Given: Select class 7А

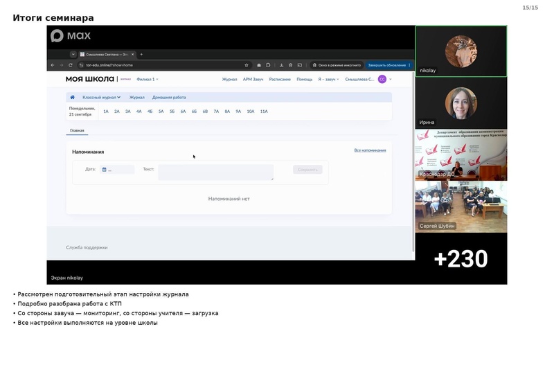Looking at the screenshot, I should [x=216, y=112].
